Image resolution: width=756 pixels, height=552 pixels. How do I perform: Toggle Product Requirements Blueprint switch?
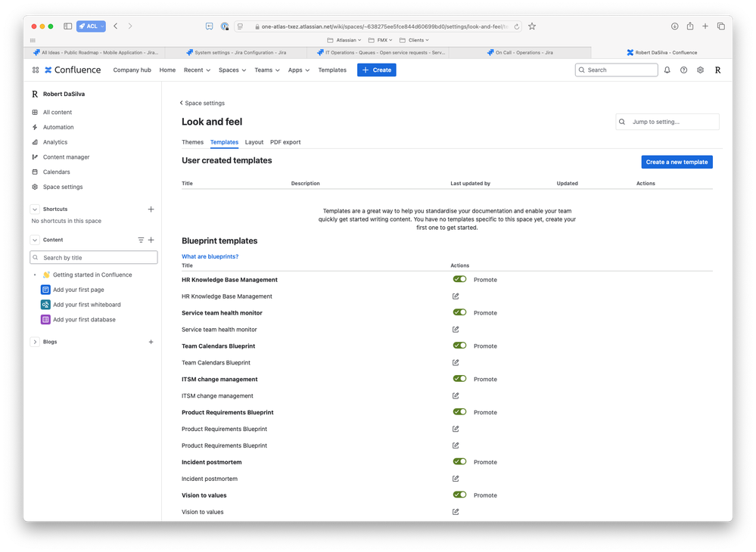459,412
